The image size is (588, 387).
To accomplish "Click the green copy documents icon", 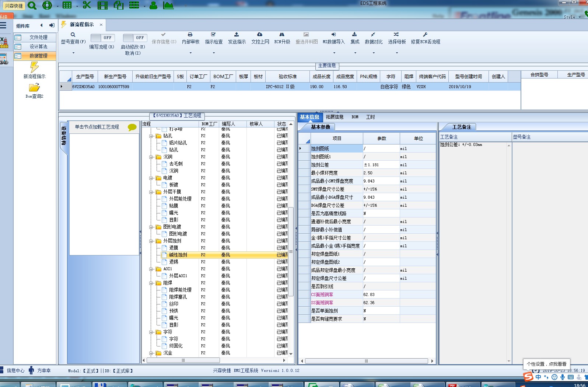I will pos(119,5).
